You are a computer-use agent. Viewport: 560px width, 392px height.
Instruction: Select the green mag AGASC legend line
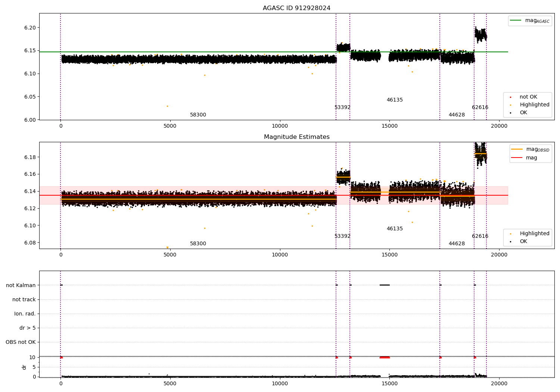click(516, 21)
